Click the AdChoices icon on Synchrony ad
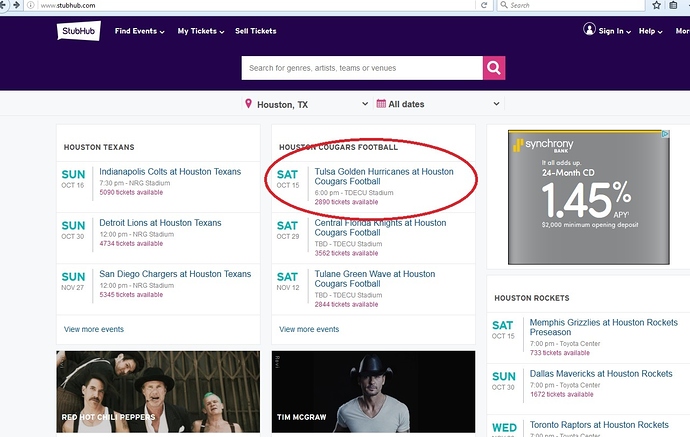The width and height of the screenshot is (690, 437). tap(665, 134)
